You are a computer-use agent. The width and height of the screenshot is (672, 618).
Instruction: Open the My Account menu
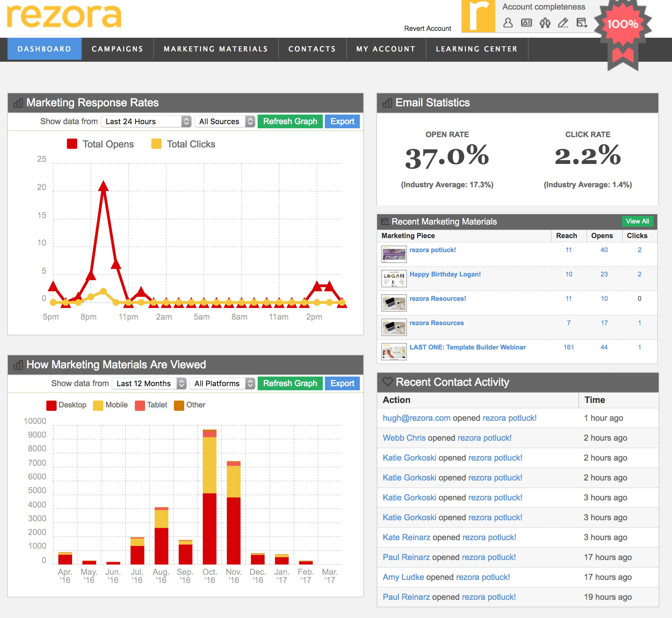386,49
